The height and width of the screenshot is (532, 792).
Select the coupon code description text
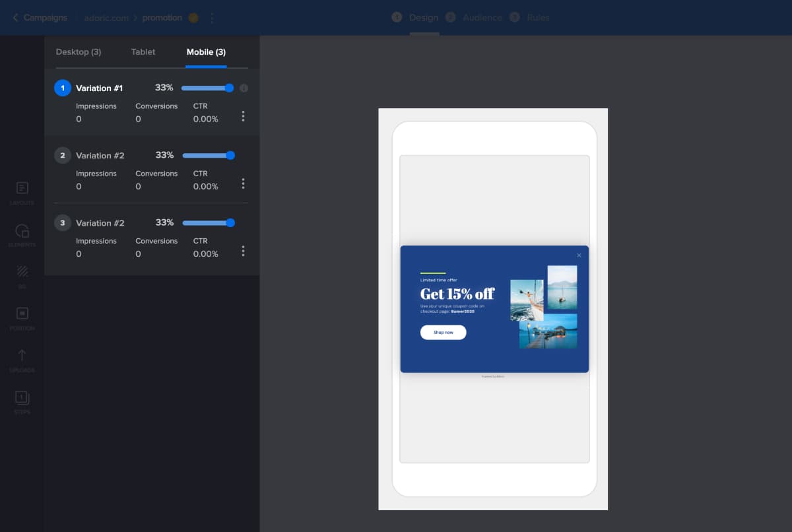(453, 309)
